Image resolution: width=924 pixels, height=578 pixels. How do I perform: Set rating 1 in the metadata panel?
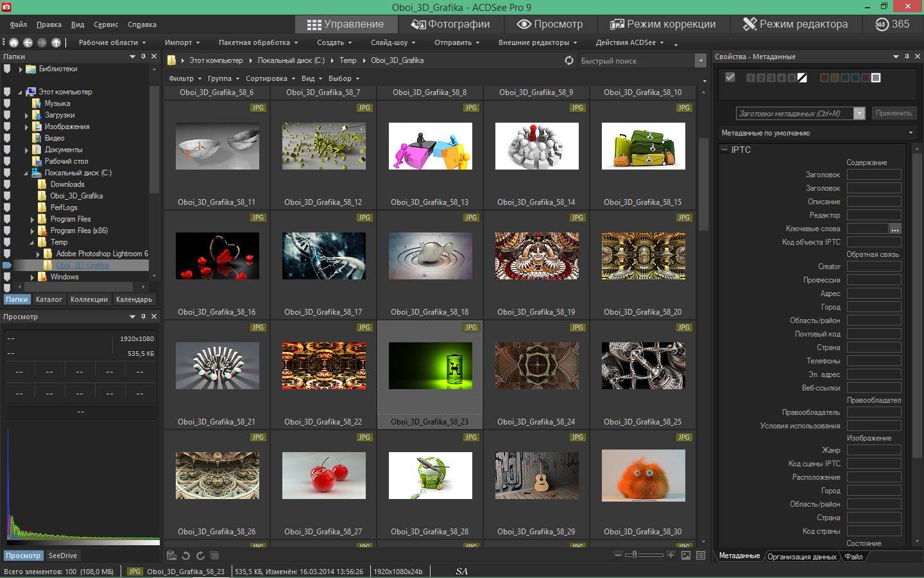751,78
